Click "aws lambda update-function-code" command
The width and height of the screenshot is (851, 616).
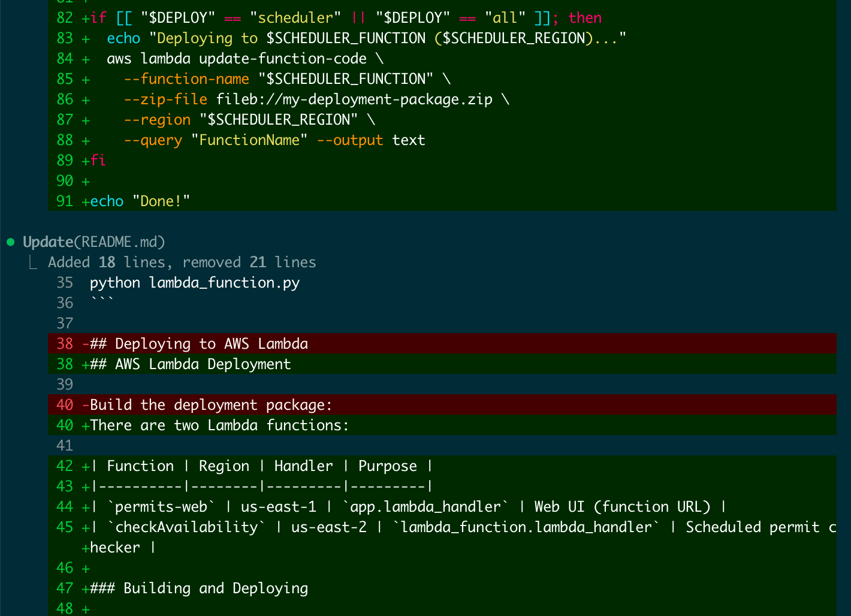tap(237, 59)
